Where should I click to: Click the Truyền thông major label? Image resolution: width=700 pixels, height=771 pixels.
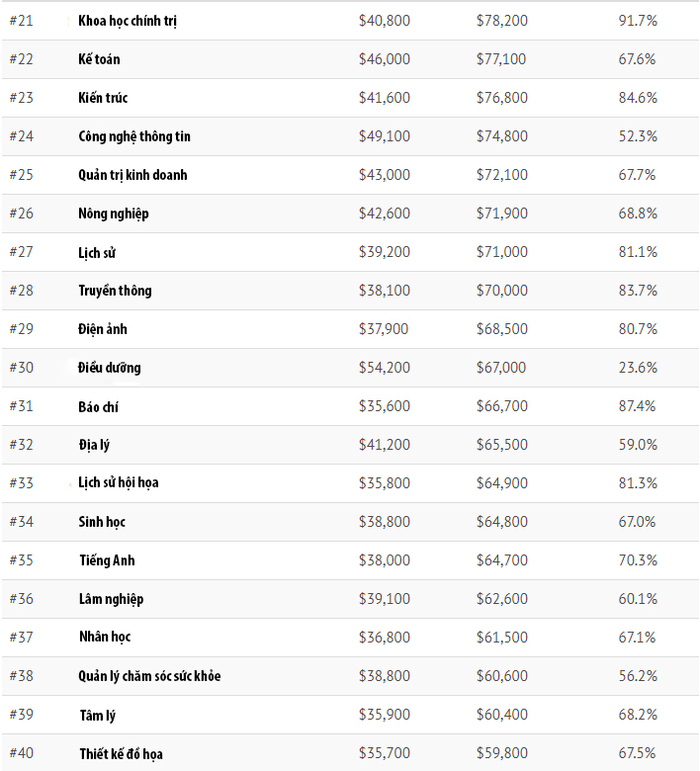(115, 291)
